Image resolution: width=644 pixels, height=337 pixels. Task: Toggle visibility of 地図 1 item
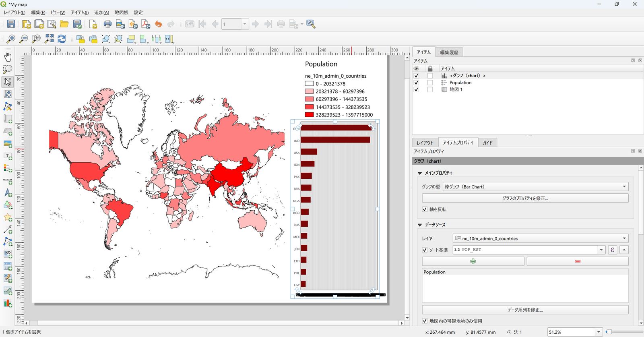(x=416, y=89)
